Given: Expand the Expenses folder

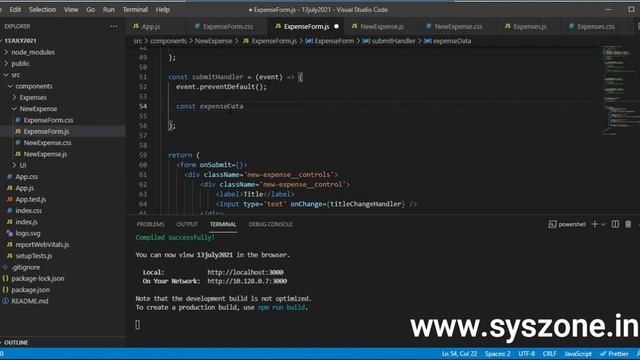Looking at the screenshot, I should click(x=33, y=98).
